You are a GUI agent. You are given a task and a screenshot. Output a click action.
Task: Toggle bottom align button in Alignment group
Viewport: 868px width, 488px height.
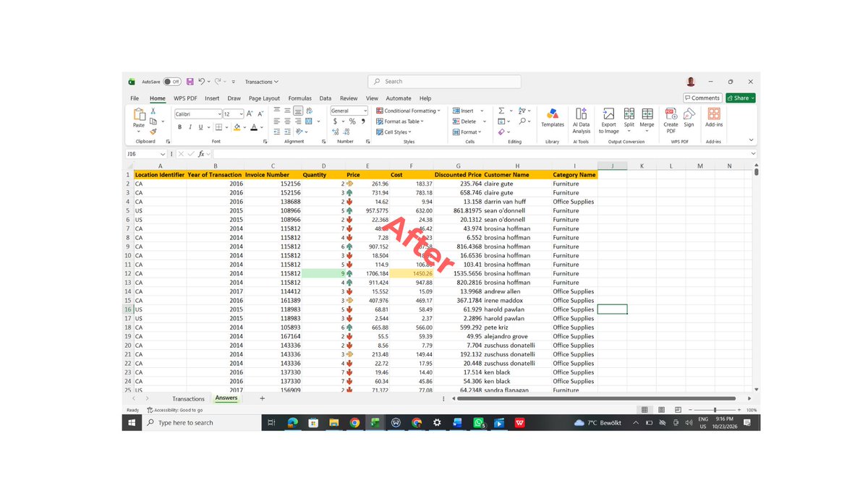point(298,111)
